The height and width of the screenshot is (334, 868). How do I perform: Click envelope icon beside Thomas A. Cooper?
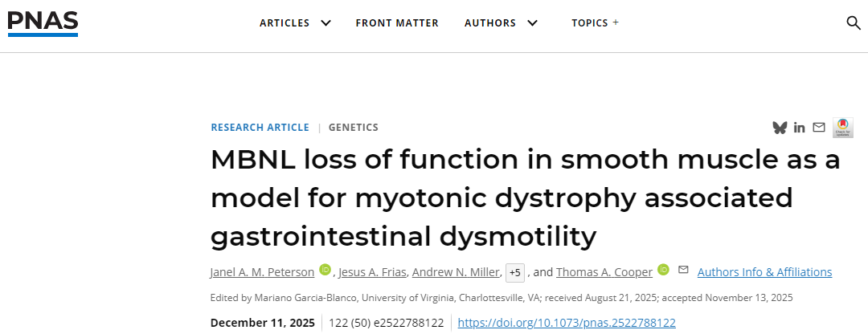click(x=683, y=270)
